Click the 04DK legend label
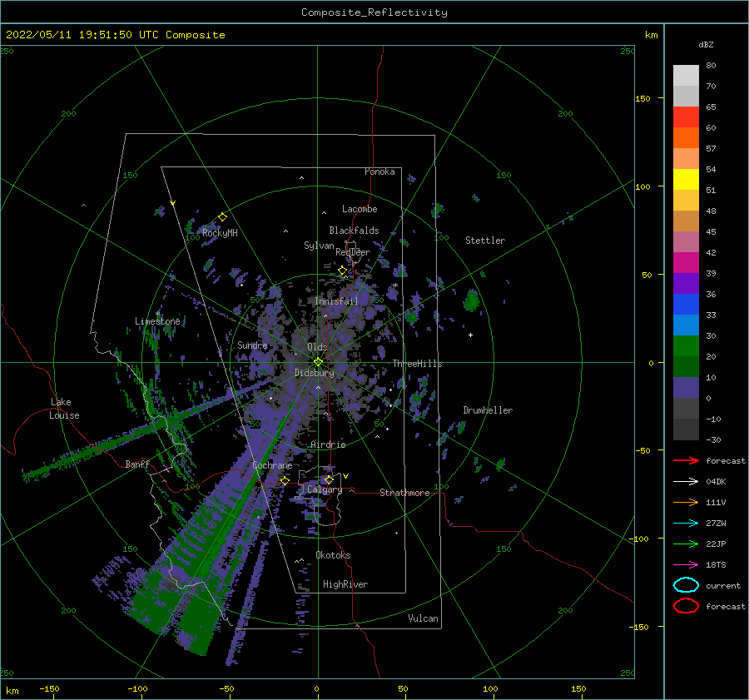Image resolution: width=749 pixels, height=700 pixels. (716, 482)
